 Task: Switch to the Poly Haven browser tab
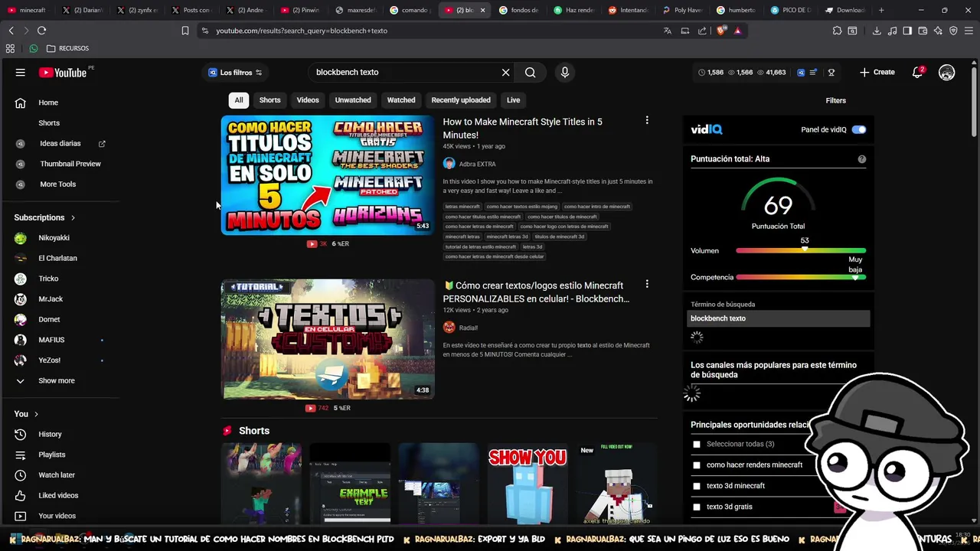(x=683, y=10)
